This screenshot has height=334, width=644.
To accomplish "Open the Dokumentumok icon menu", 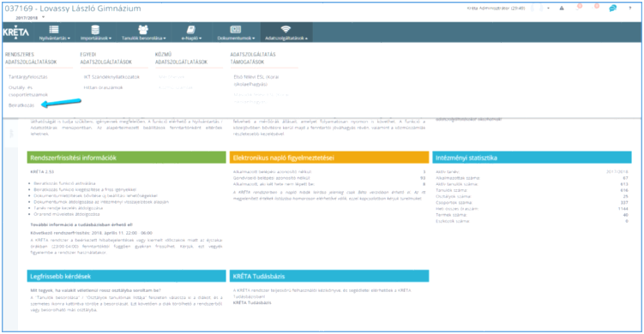I will pyautogui.click(x=236, y=29).
